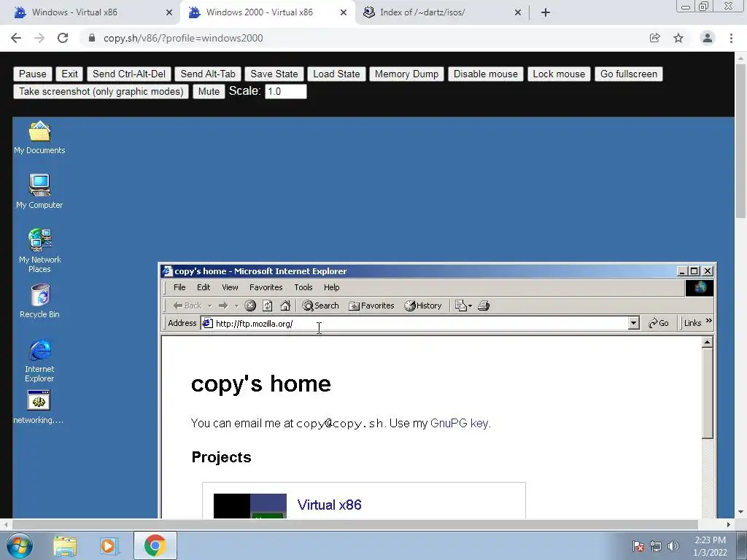Click the Go button in IE
This screenshot has height=560, width=747.
659,323
